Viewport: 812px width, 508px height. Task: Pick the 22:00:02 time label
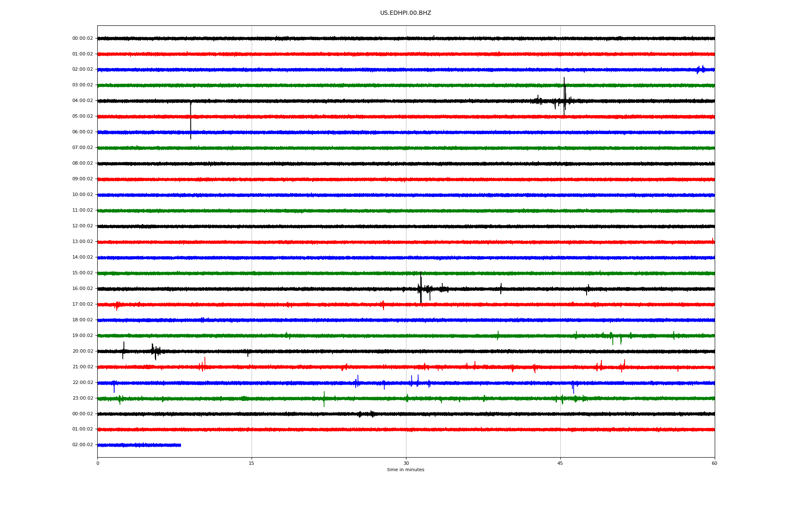82,383
